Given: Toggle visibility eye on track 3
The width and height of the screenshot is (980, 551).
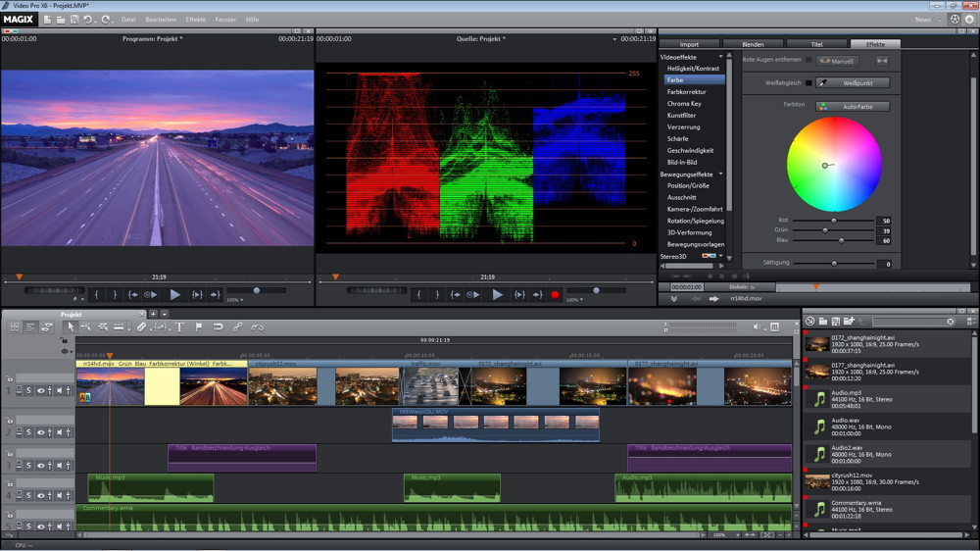Looking at the screenshot, I should point(40,466).
